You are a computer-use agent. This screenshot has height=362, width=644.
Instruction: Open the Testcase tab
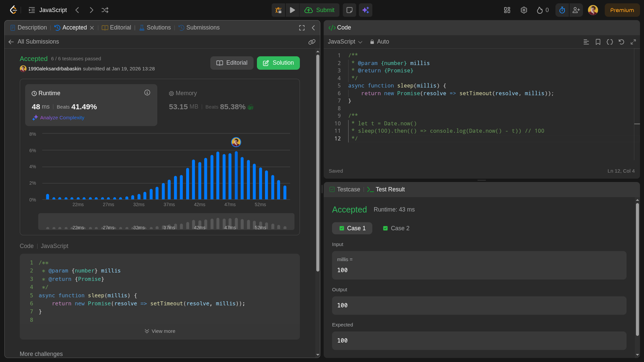pos(345,189)
